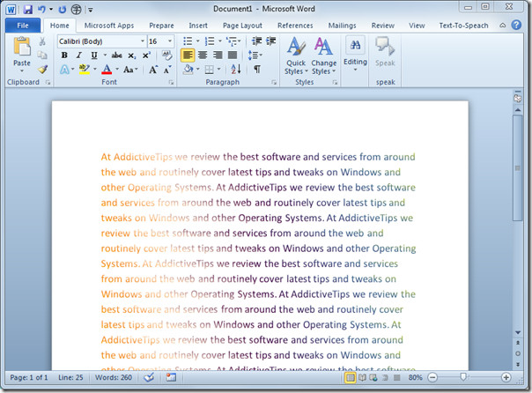Toggle center text alignment
The image size is (532, 393).
tap(203, 55)
